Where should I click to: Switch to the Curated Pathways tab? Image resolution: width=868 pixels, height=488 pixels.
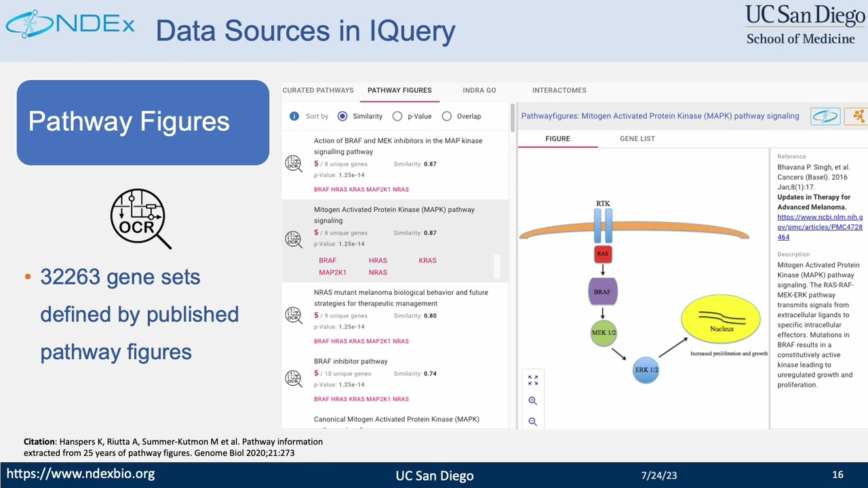click(x=318, y=90)
